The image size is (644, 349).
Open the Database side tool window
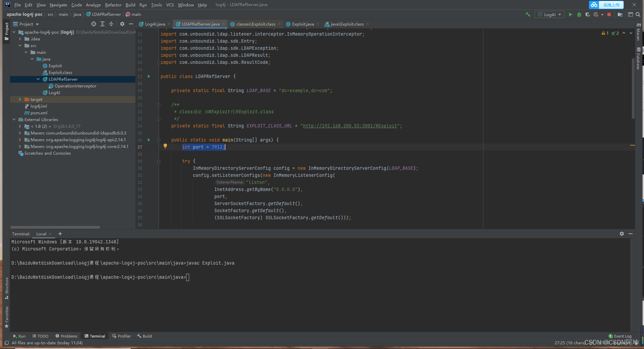[638, 59]
